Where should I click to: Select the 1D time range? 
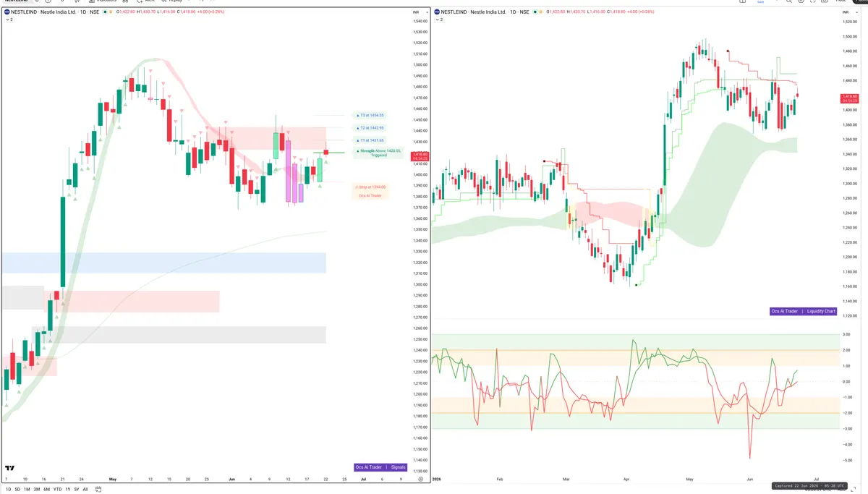point(8,489)
